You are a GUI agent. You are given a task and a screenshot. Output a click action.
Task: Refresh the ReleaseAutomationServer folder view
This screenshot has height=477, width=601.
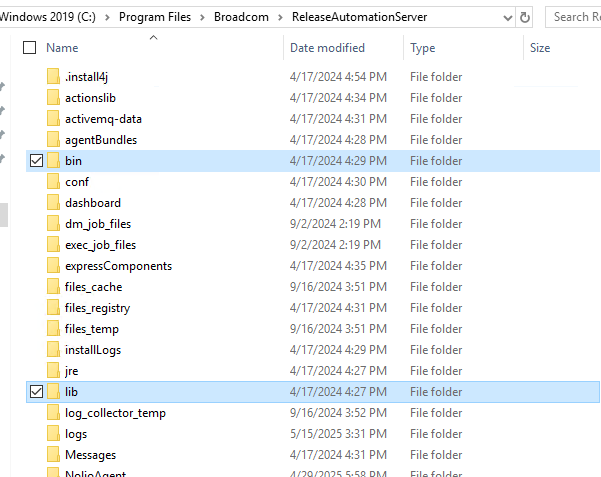[525, 17]
